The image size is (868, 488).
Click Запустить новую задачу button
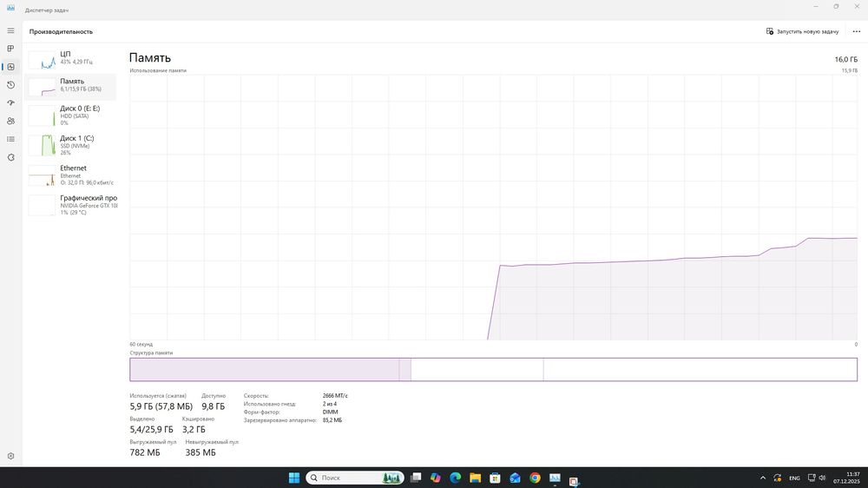tap(802, 31)
